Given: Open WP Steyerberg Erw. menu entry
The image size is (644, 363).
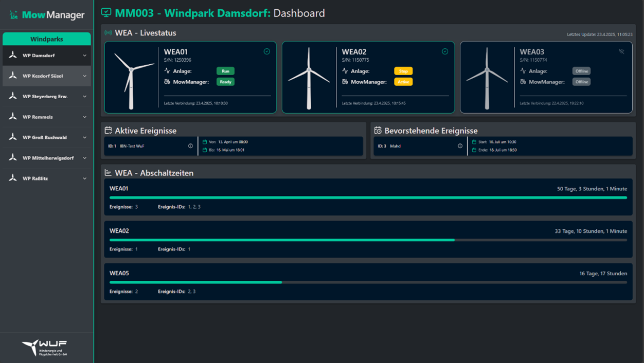Looking at the screenshot, I should pos(45,97).
